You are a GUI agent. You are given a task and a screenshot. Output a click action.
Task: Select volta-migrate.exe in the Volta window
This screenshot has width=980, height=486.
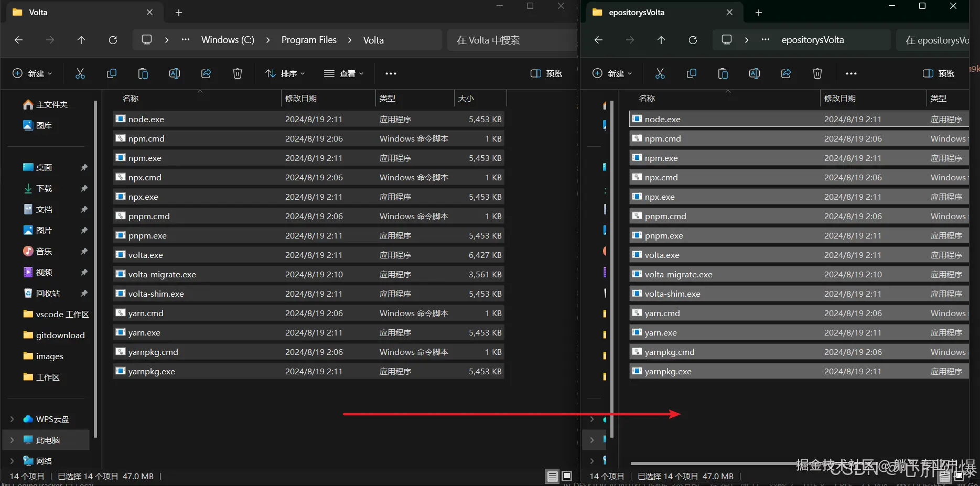[309, 274]
